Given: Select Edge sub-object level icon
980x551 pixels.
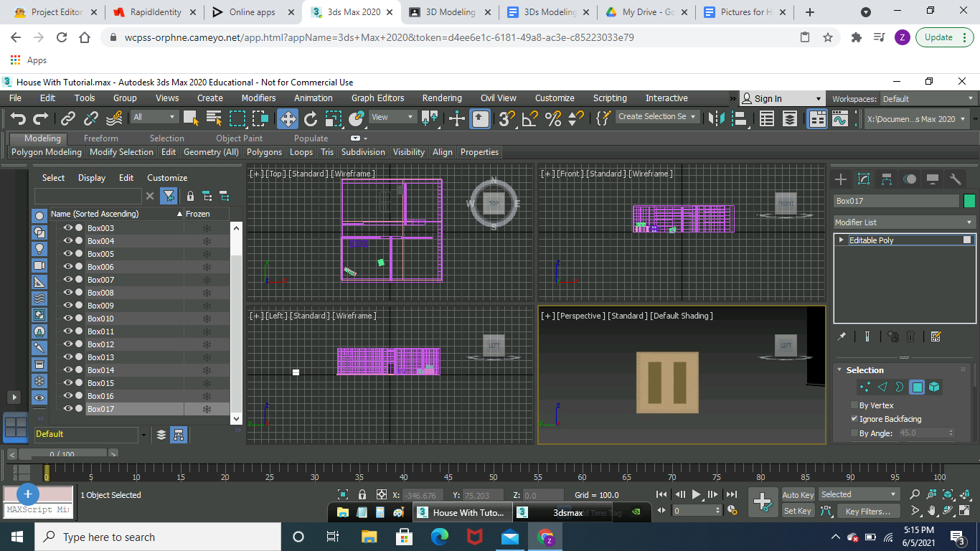Looking at the screenshot, I should pyautogui.click(x=882, y=387).
